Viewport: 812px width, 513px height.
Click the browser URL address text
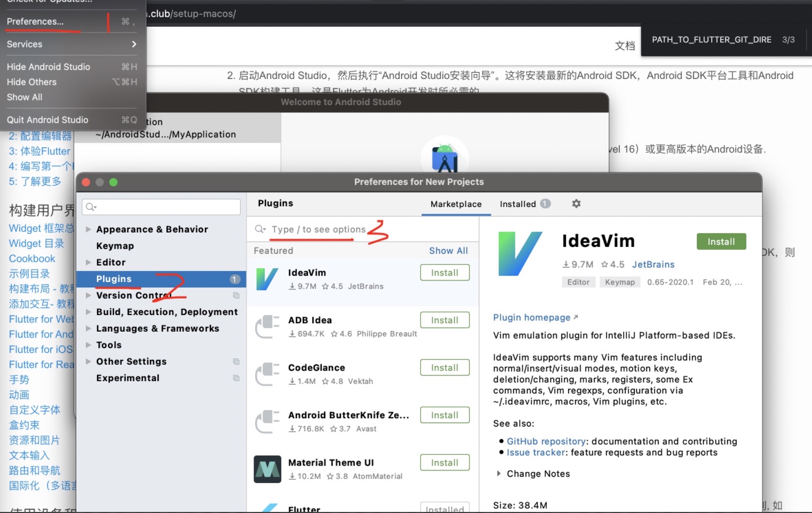[x=191, y=14]
